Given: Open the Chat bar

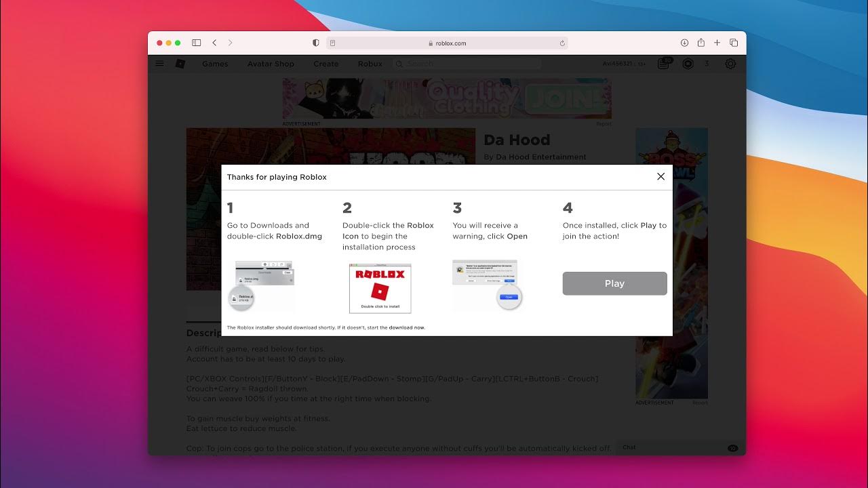Looking at the screenshot, I should pos(681,447).
